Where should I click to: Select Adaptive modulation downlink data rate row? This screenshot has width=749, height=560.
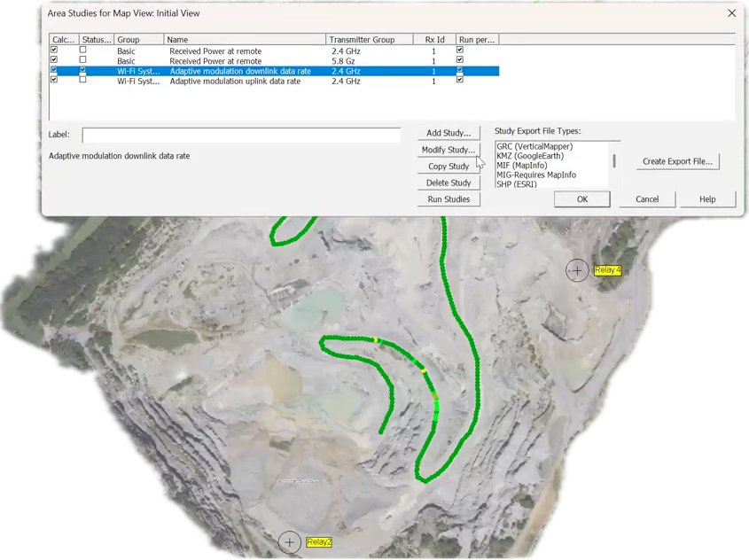274,71
